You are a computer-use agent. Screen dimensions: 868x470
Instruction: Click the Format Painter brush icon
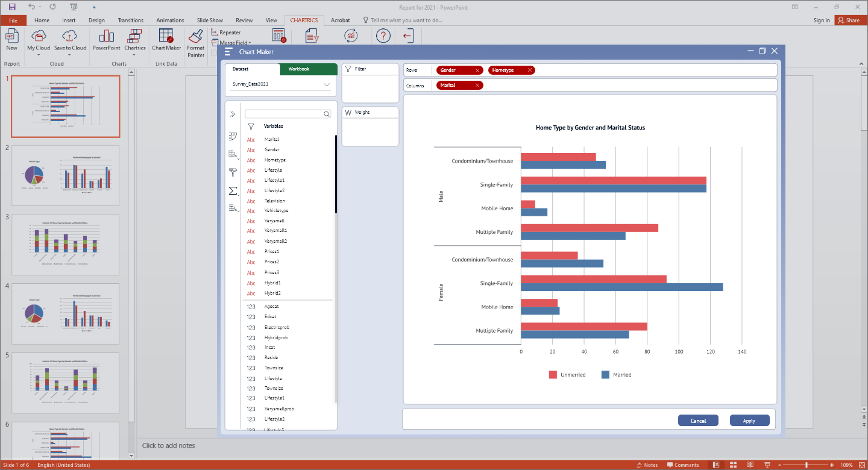[x=196, y=36]
